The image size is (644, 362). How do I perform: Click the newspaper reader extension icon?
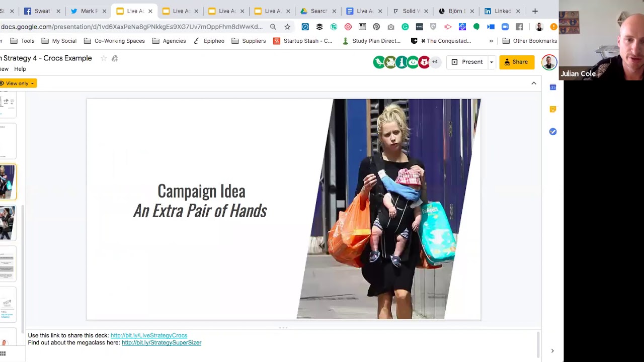click(x=362, y=27)
